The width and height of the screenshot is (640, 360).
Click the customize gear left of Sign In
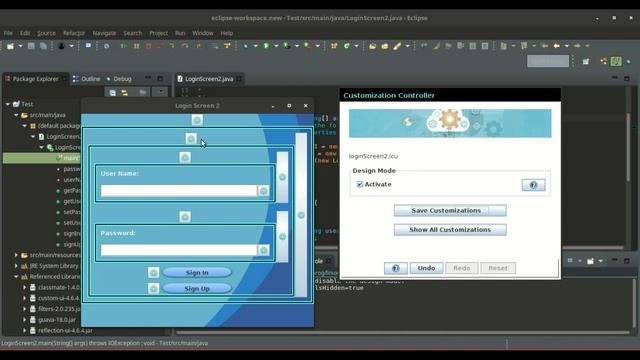[153, 272]
